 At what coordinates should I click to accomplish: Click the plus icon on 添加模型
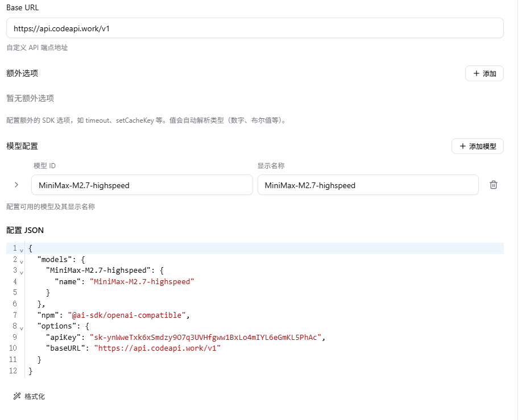[x=462, y=146]
